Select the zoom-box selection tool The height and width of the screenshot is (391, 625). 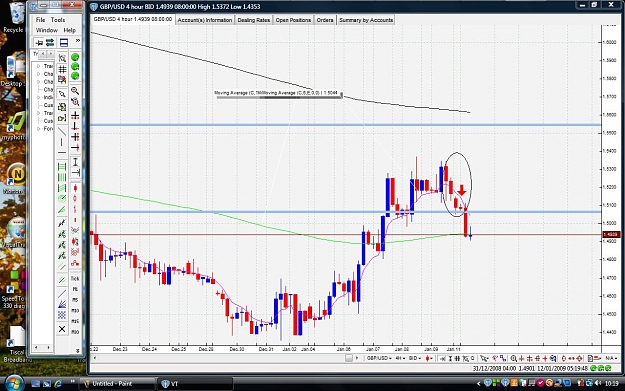(63, 58)
